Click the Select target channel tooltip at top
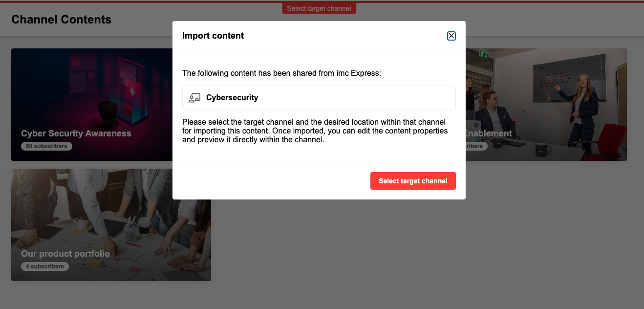 click(319, 8)
